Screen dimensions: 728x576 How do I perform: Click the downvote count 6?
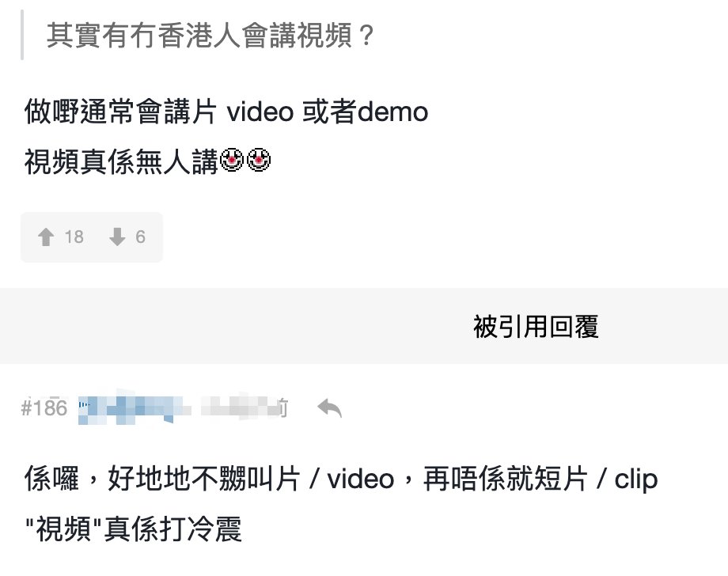point(140,237)
